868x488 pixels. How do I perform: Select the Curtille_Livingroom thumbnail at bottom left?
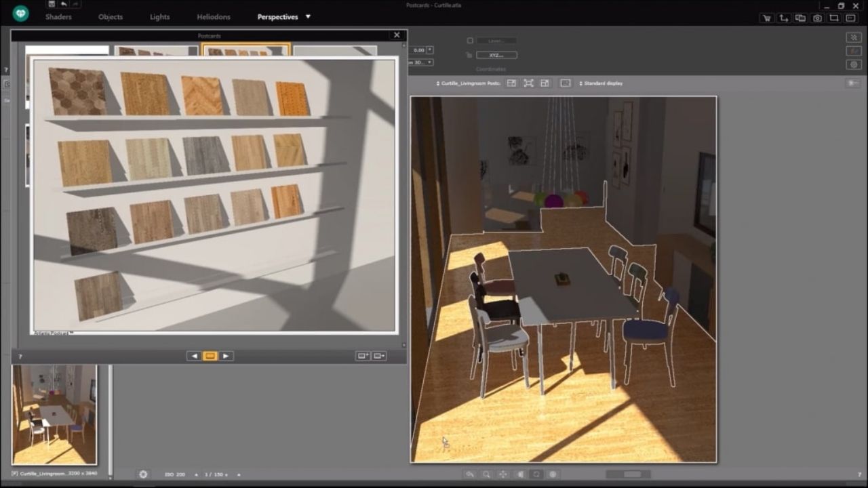(x=54, y=413)
